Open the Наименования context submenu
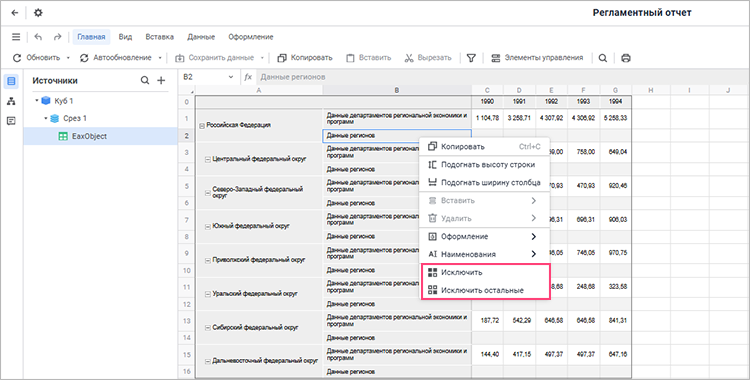Viewport: 750px width, 380px height. coord(485,254)
